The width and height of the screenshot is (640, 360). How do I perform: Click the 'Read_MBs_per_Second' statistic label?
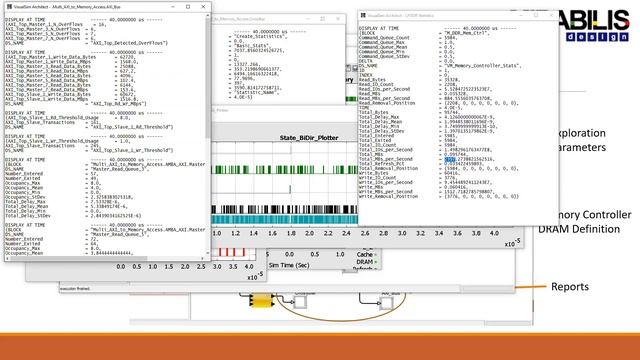click(384, 98)
